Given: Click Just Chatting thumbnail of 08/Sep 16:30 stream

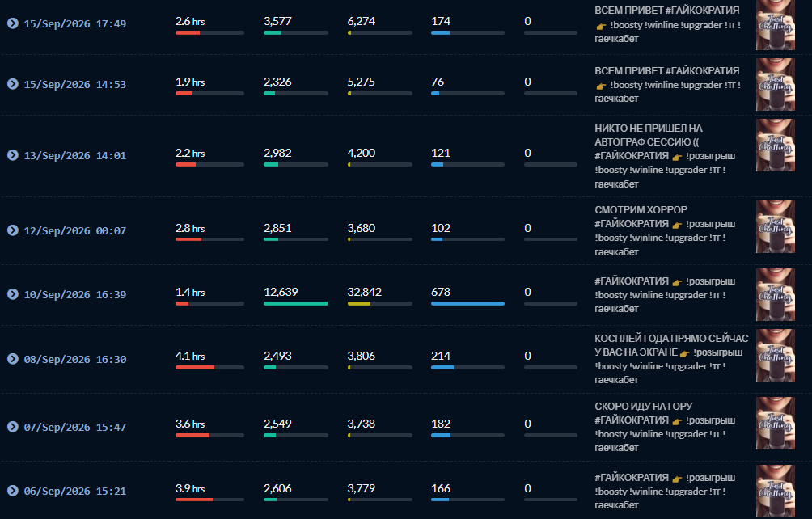Looking at the screenshot, I should tap(776, 356).
